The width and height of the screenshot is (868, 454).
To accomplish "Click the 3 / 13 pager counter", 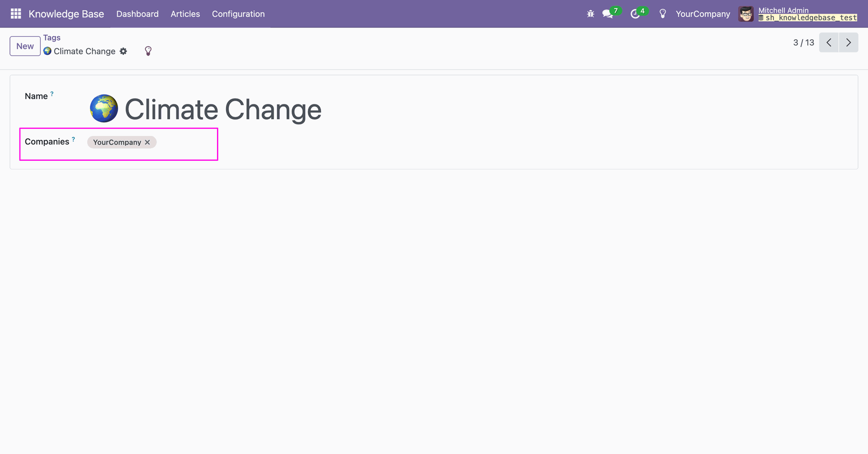I will [x=803, y=42].
